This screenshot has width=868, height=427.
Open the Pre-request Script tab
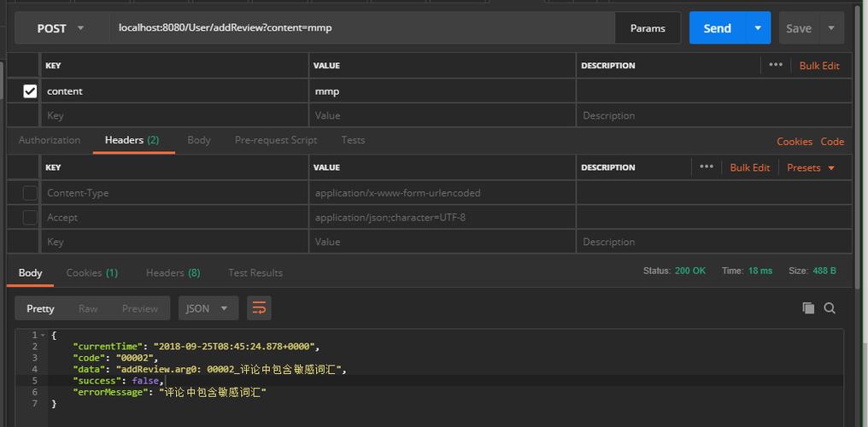coord(276,140)
